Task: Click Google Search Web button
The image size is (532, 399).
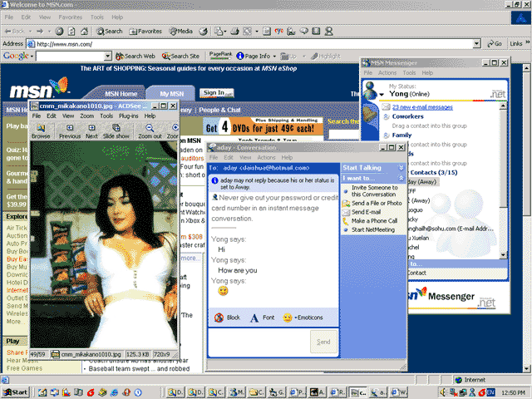Action: point(135,56)
